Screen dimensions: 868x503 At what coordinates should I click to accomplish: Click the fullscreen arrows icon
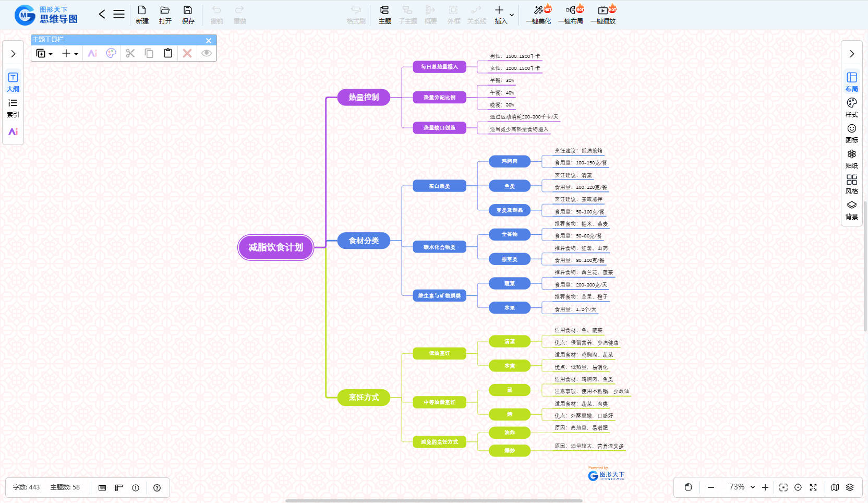tap(813, 487)
